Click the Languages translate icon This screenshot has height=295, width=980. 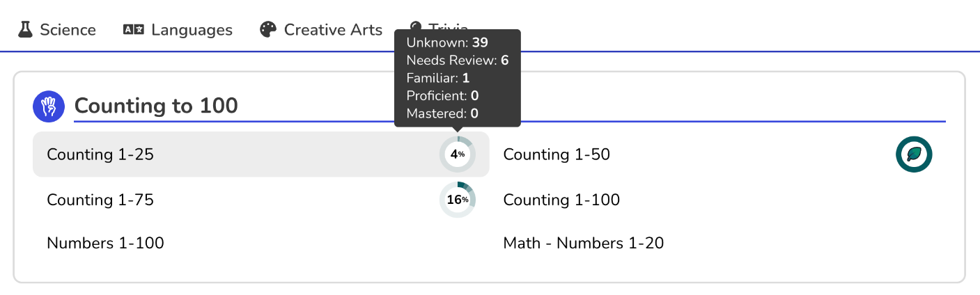coord(133,30)
